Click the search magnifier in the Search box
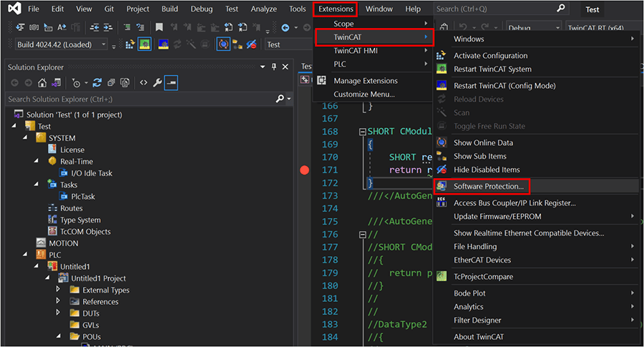The height and width of the screenshot is (347, 644). 560,8
